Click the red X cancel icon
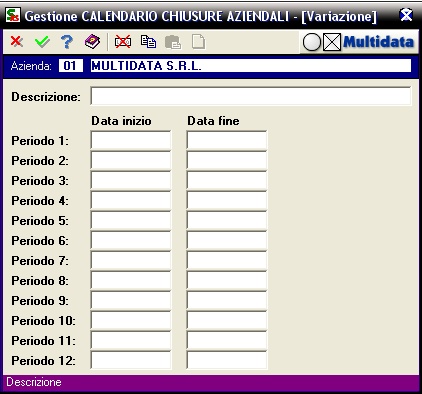The height and width of the screenshot is (394, 422). (17, 42)
